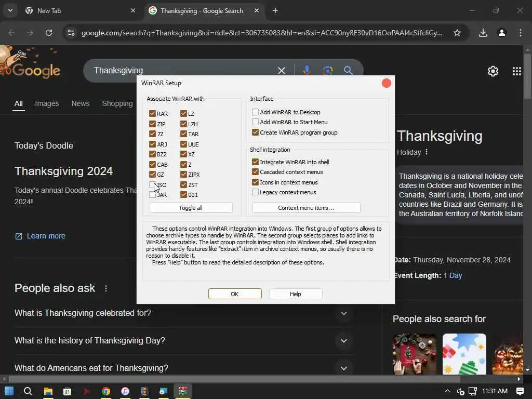
Task: Open the doodle Learn more link
Action: [x=40, y=236]
